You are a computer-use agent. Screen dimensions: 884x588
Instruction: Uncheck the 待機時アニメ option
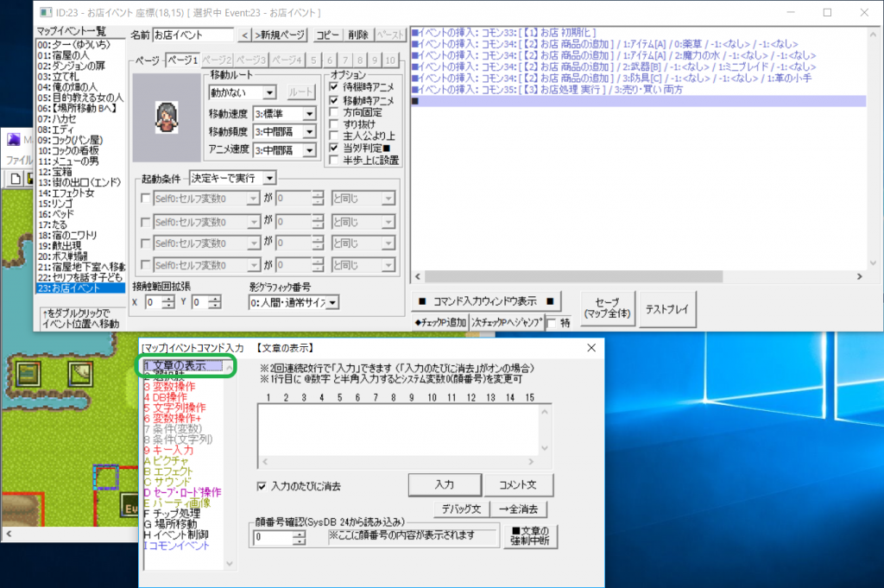tap(334, 86)
